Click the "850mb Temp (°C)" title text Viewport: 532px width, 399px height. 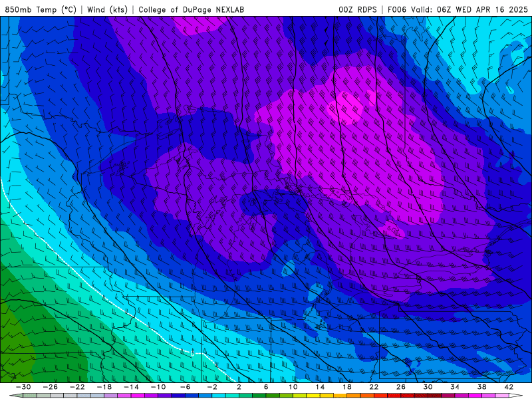(x=41, y=9)
